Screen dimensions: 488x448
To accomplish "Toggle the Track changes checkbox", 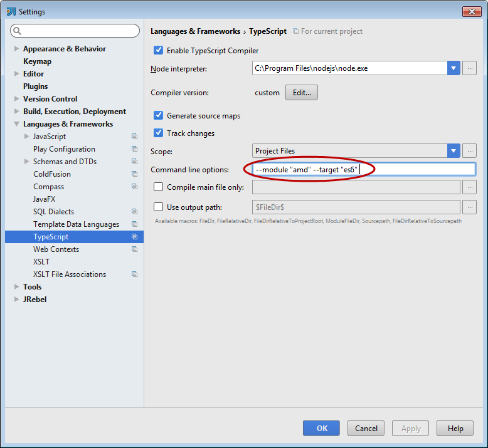I will click(x=159, y=133).
